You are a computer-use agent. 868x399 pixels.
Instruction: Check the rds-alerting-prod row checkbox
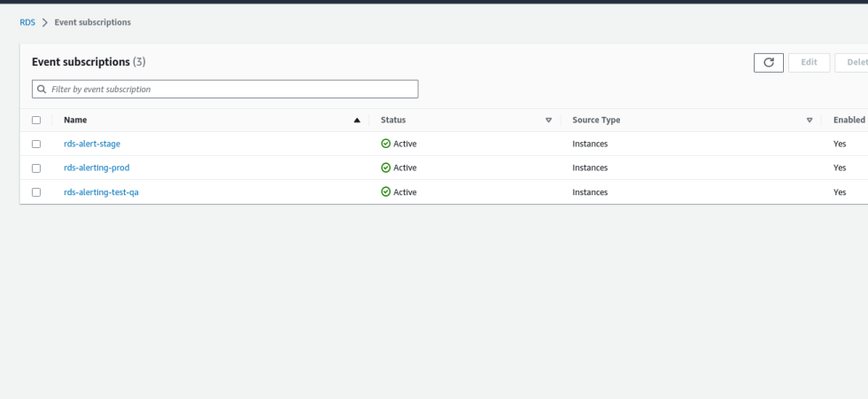36,168
